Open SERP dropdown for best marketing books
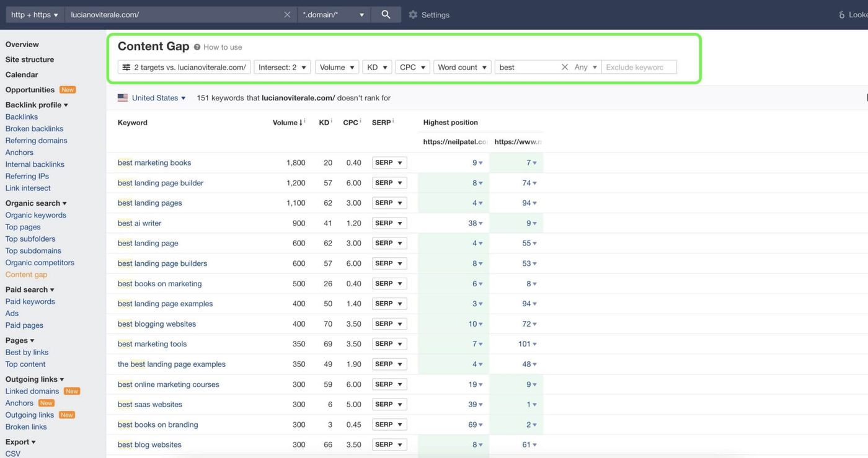Viewport: 868px width, 458px height. (x=389, y=162)
